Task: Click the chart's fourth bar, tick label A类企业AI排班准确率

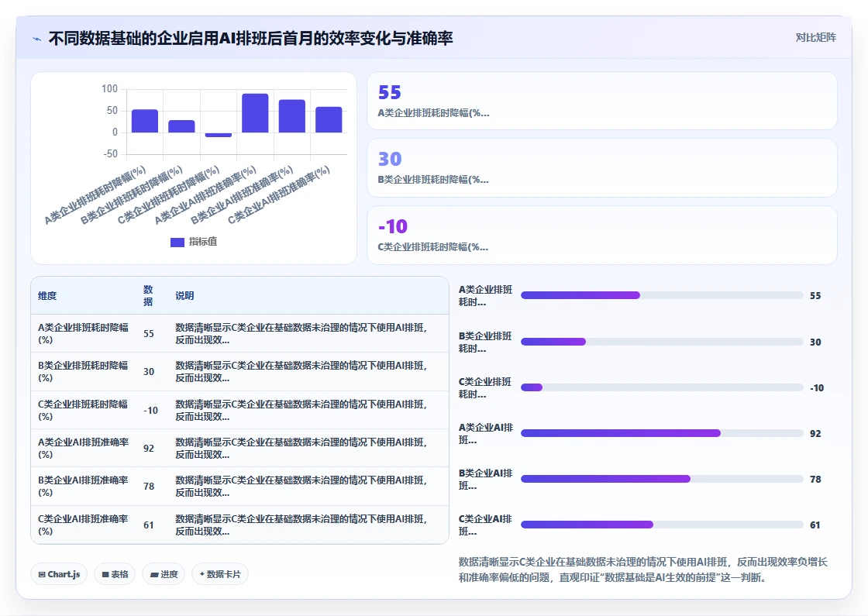Action: click(x=255, y=113)
